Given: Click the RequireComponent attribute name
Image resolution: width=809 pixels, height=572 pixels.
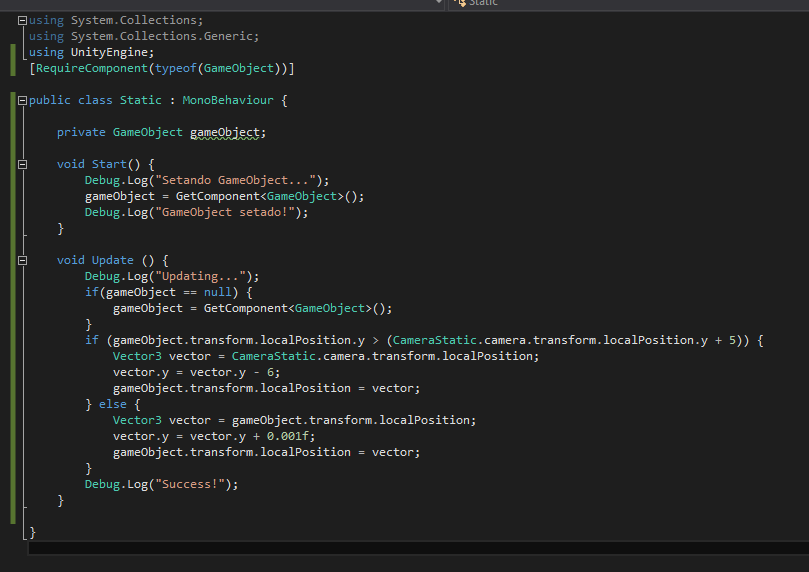Looking at the screenshot, I should (x=91, y=68).
